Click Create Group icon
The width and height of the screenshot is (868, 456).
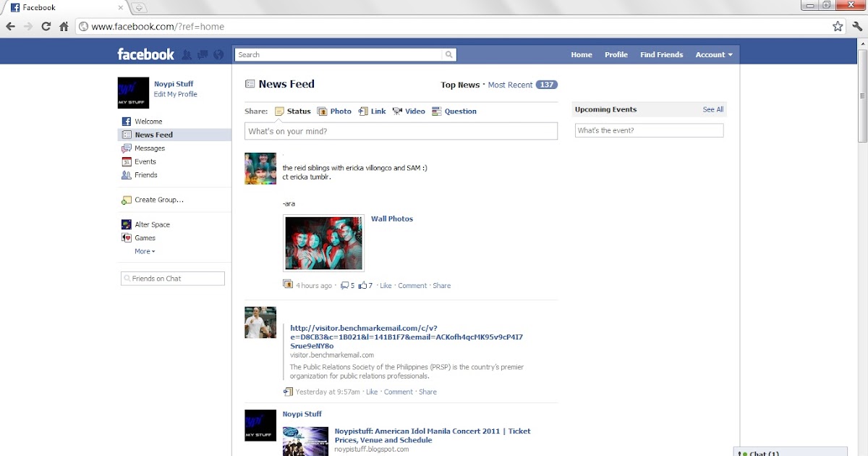pyautogui.click(x=126, y=200)
